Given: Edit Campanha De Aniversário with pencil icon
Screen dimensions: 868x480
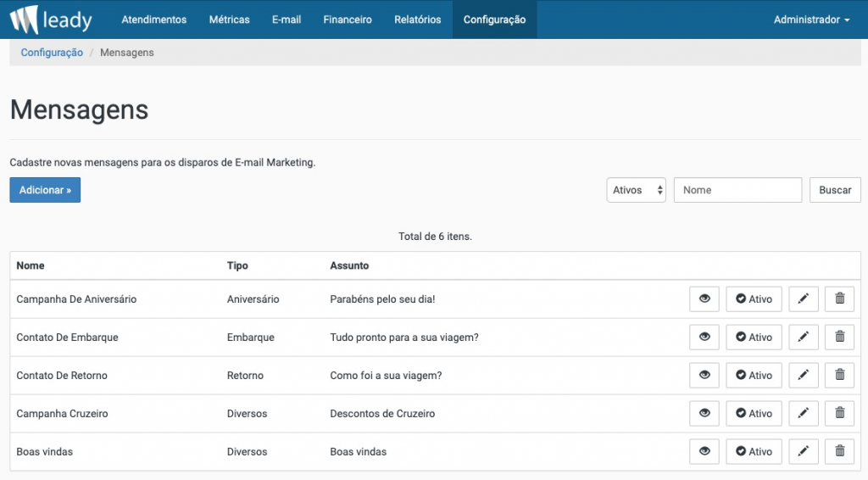Looking at the screenshot, I should pos(804,299).
